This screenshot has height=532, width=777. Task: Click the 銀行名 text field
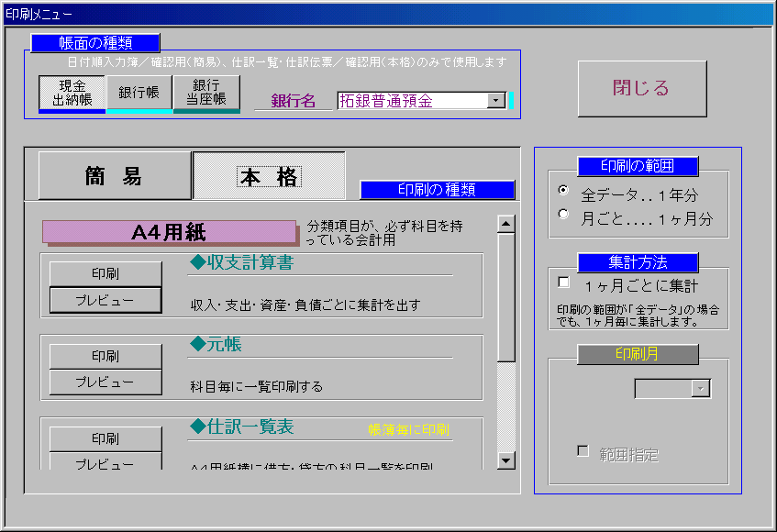[x=411, y=101]
